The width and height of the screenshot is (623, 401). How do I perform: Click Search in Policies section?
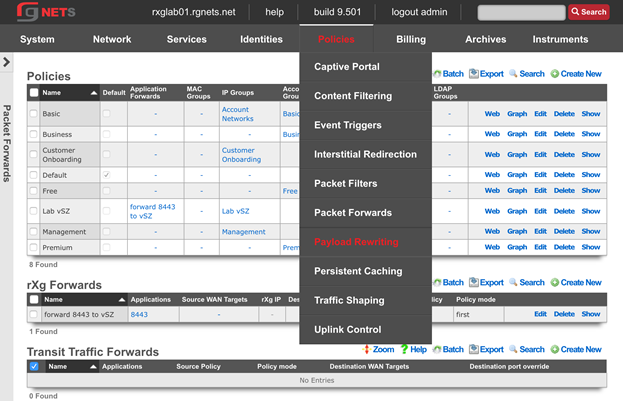(527, 74)
